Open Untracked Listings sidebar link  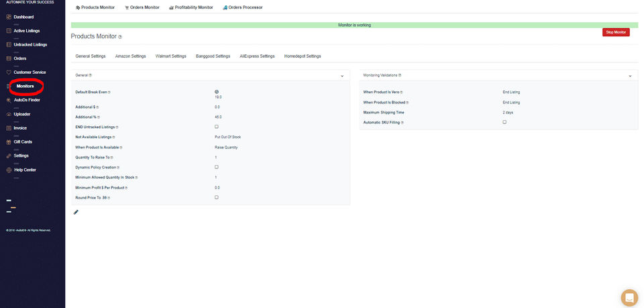coord(30,44)
